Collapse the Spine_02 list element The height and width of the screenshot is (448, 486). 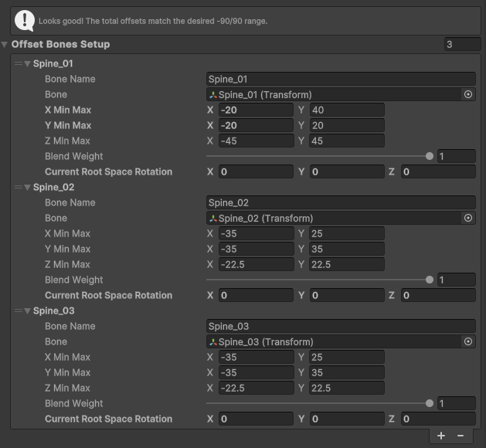click(28, 188)
